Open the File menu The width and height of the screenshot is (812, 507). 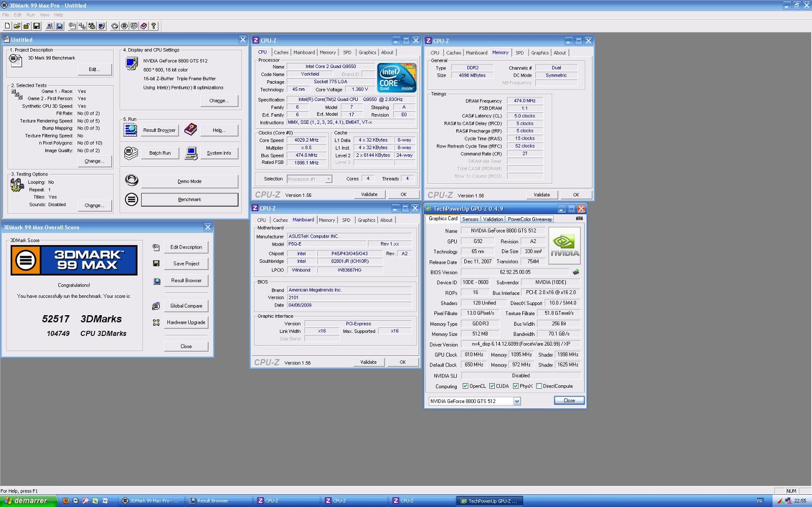coord(6,15)
